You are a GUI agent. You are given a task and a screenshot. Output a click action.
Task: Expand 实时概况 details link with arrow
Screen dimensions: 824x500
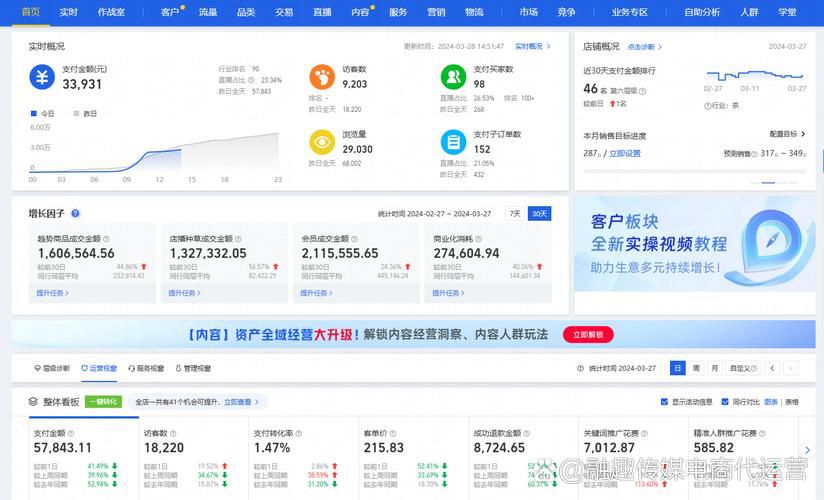pyautogui.click(x=533, y=46)
